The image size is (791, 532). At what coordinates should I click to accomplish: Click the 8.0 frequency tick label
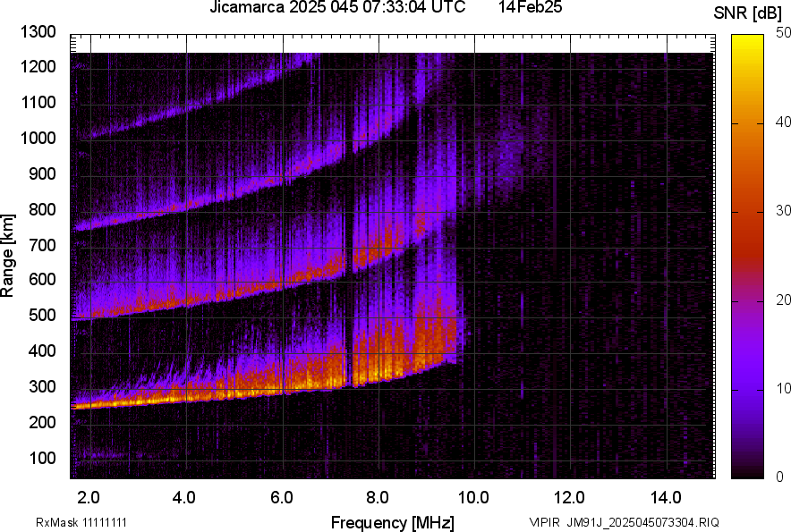[x=378, y=497]
